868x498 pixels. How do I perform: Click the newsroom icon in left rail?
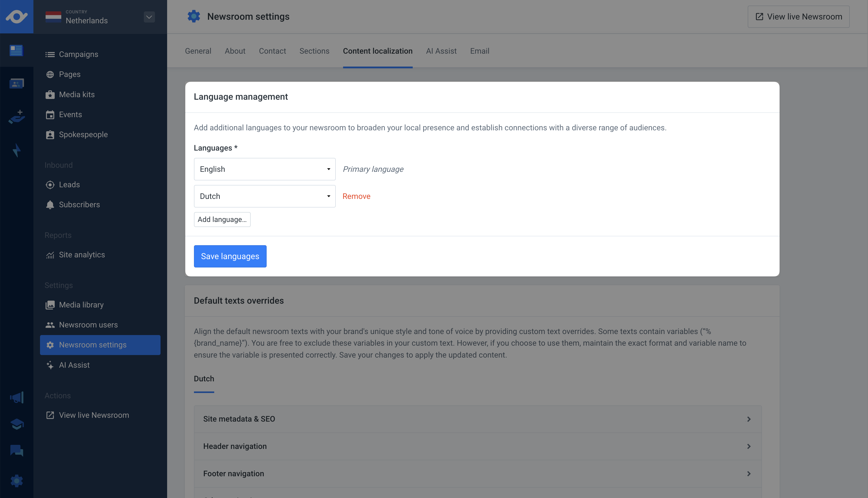pos(16,50)
